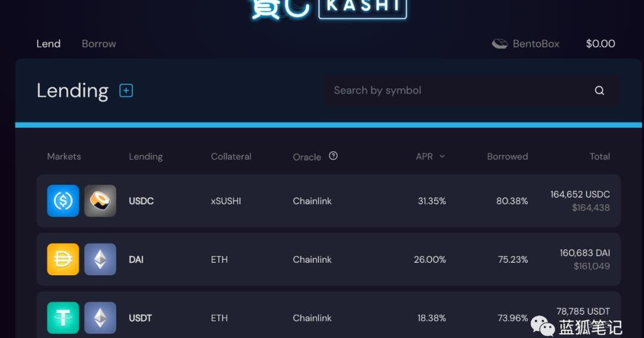Click the ETH icon in DAI row

[100, 260]
